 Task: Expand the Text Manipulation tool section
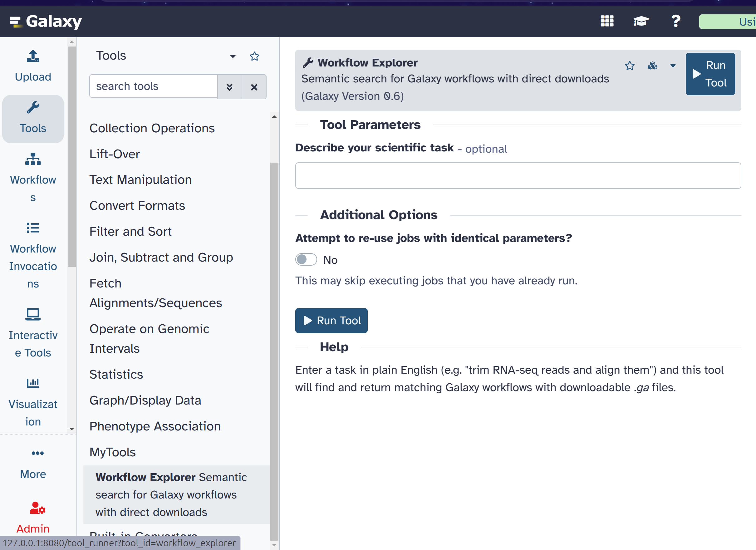click(140, 180)
